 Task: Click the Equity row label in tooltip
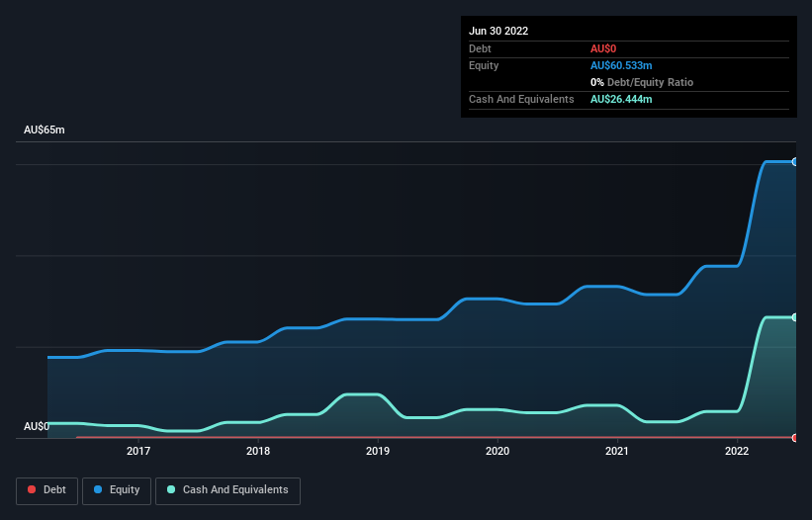(484, 65)
